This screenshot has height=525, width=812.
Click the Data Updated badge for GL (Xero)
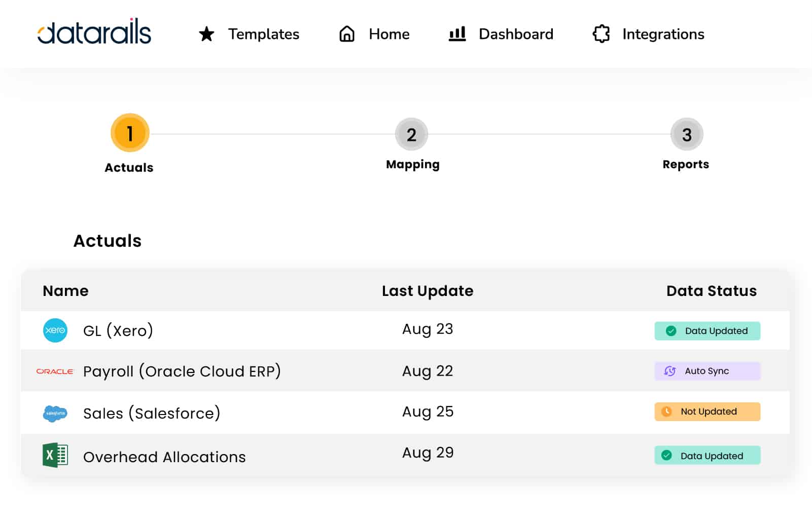click(x=707, y=331)
